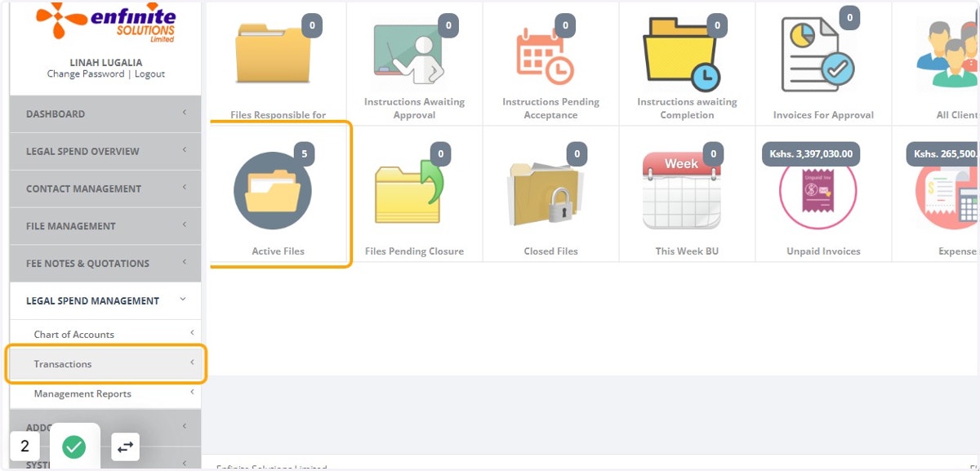Image resolution: width=980 pixels, height=471 pixels.
Task: Click the Enfinite Solutions logo
Action: (105, 22)
